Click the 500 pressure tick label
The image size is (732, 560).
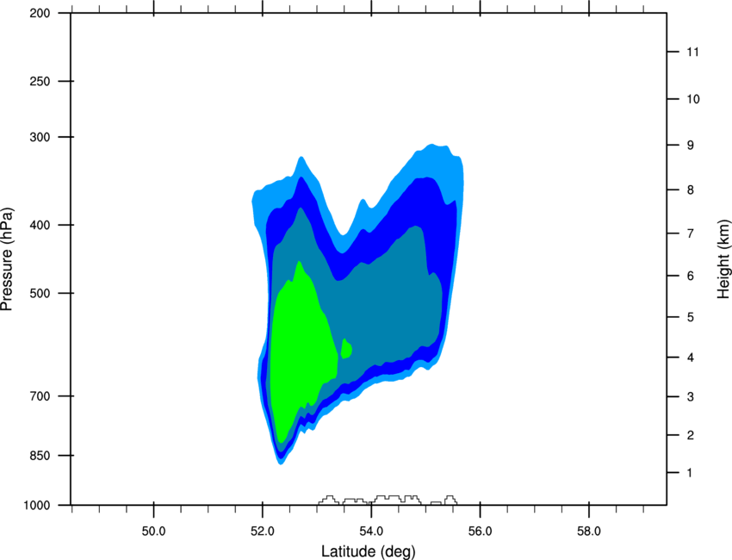click(x=40, y=293)
